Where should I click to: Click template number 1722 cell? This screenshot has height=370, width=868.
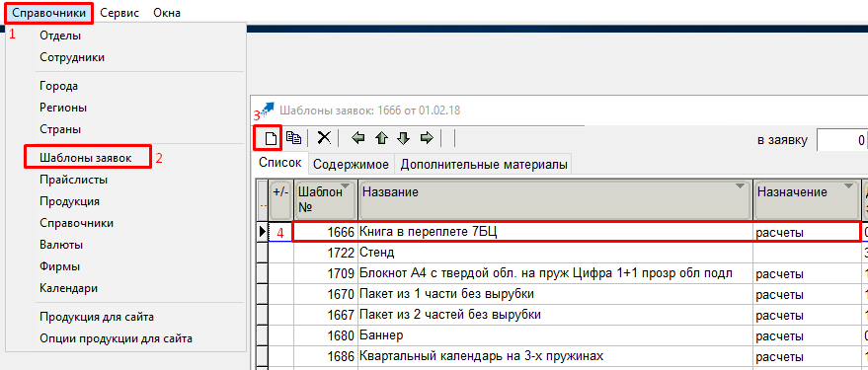pos(326,253)
